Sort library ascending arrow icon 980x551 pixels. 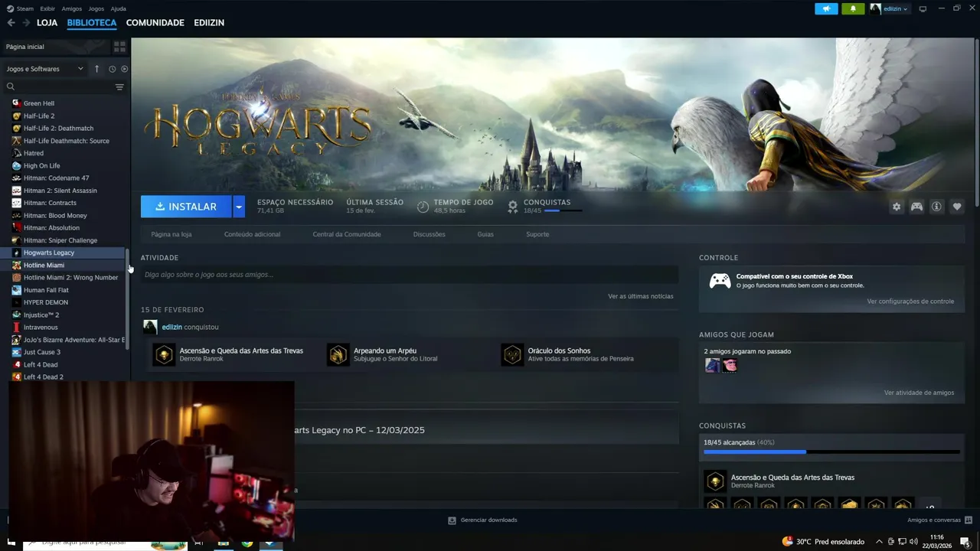tap(96, 69)
